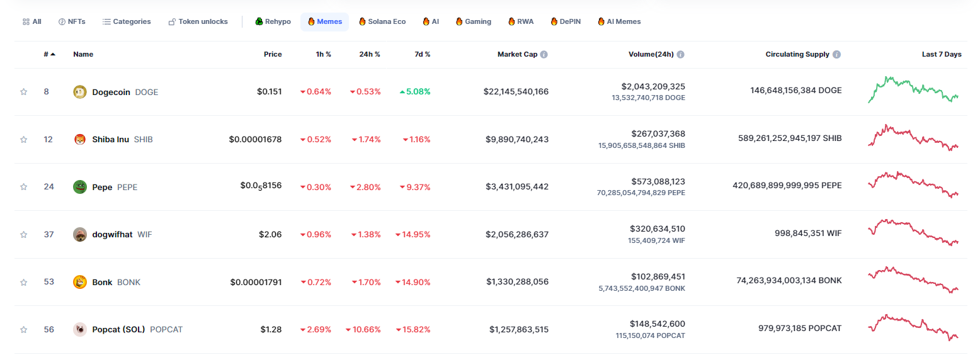Add Bonk to watchlist with star

pyautogui.click(x=24, y=282)
